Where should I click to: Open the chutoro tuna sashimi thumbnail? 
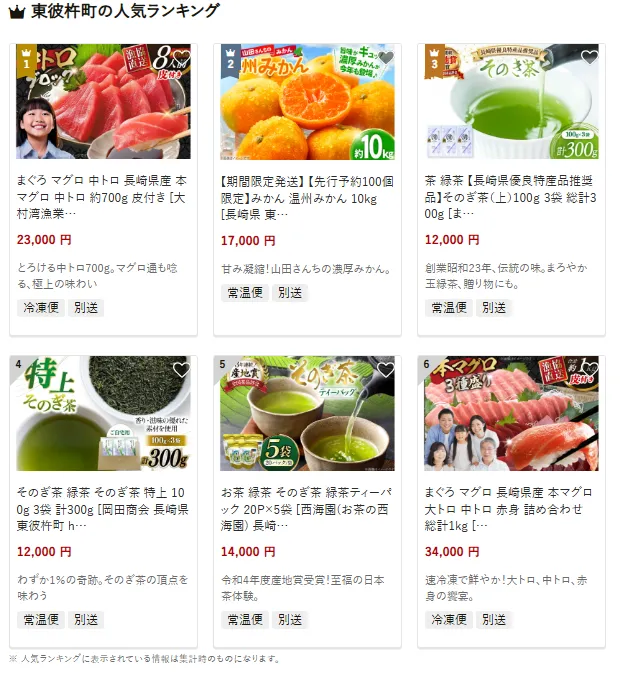[103, 101]
